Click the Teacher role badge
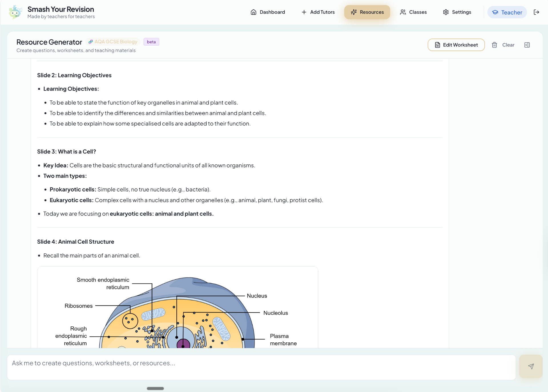Screen dimensions: 548x392 click(x=507, y=12)
